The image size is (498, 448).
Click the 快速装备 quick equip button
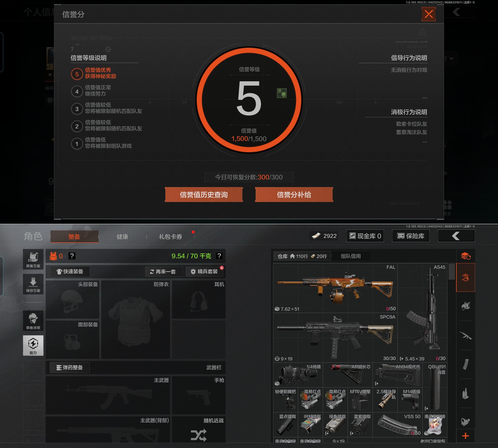[x=70, y=271]
